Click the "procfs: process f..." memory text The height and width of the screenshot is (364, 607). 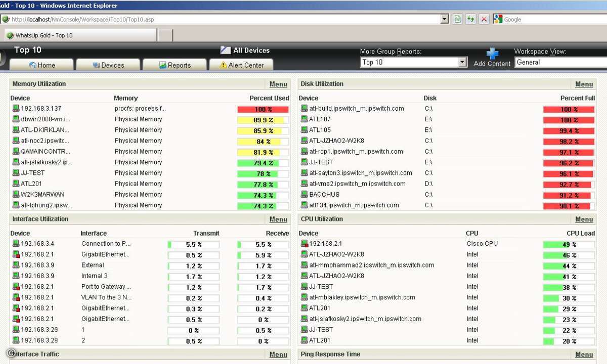[x=140, y=108]
